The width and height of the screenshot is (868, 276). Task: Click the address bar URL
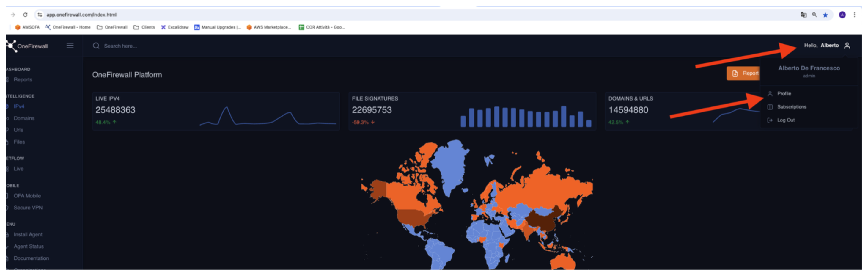[81, 15]
